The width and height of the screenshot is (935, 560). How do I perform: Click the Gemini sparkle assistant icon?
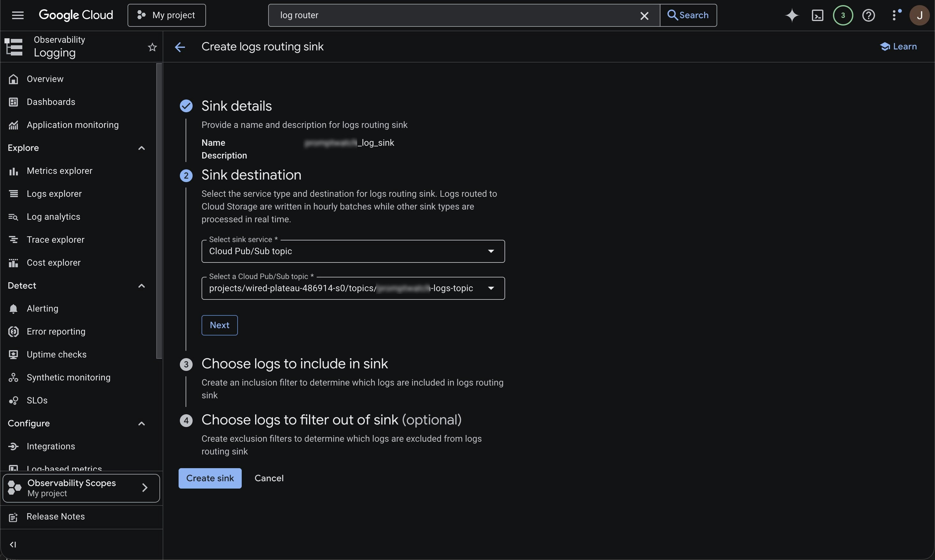(791, 15)
